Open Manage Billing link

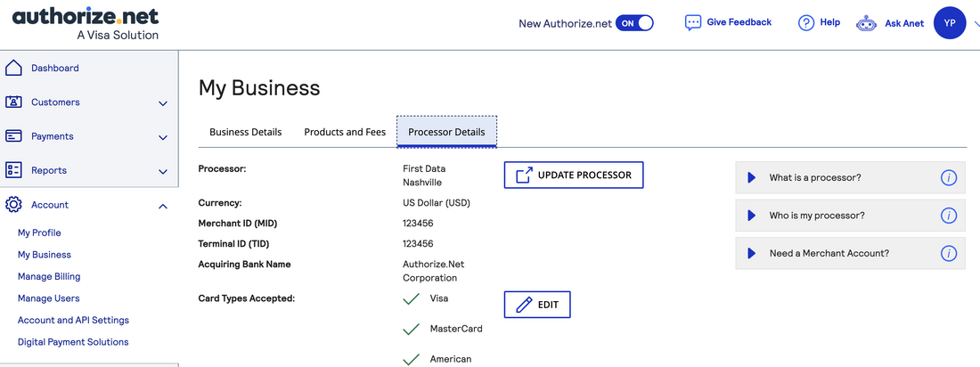coord(49,276)
